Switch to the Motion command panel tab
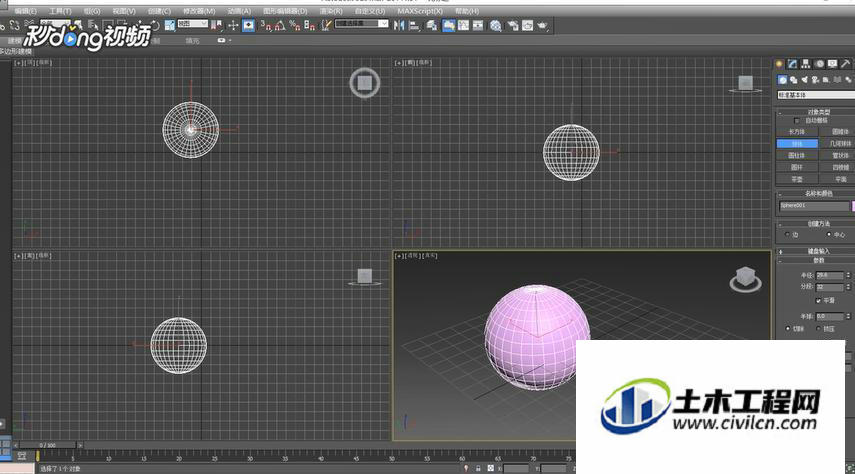 coord(819,64)
